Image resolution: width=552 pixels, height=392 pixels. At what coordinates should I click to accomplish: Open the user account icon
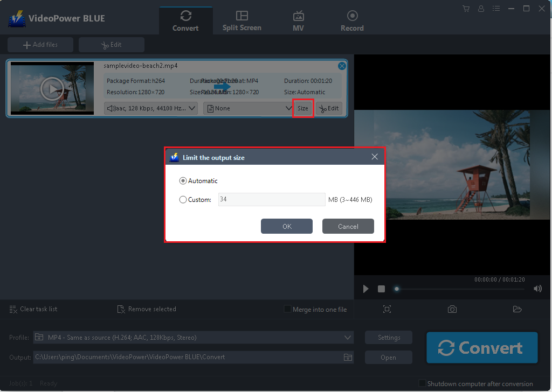[x=481, y=8]
